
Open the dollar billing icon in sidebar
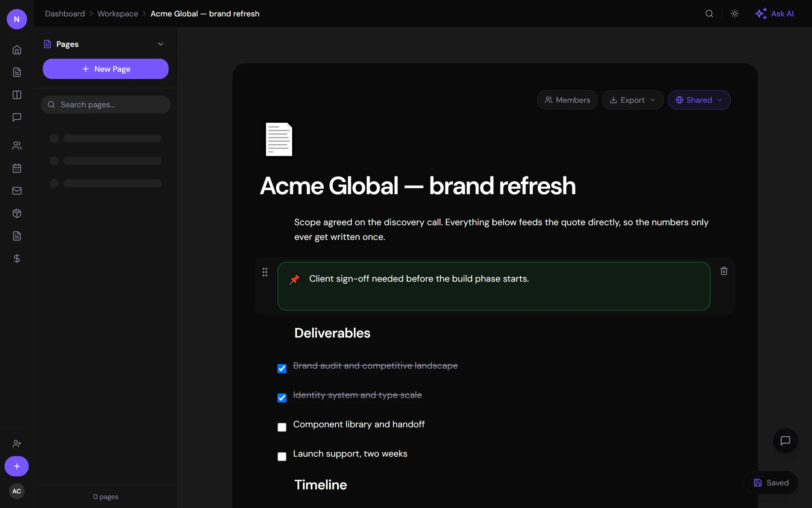pyautogui.click(x=17, y=259)
